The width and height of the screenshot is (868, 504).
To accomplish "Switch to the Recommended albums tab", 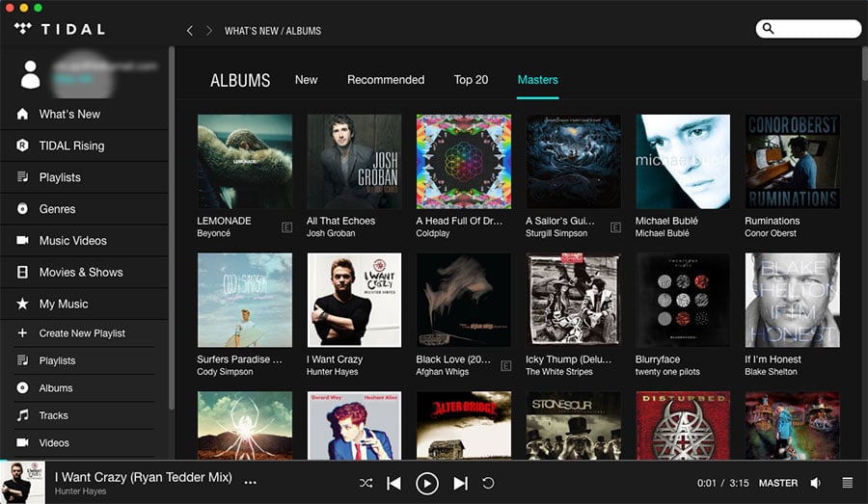I will [x=386, y=80].
